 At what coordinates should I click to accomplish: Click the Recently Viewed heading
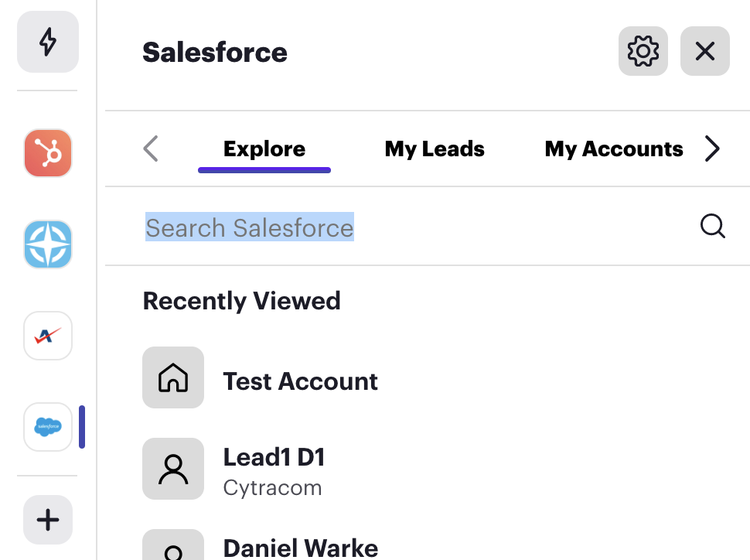[x=241, y=301]
